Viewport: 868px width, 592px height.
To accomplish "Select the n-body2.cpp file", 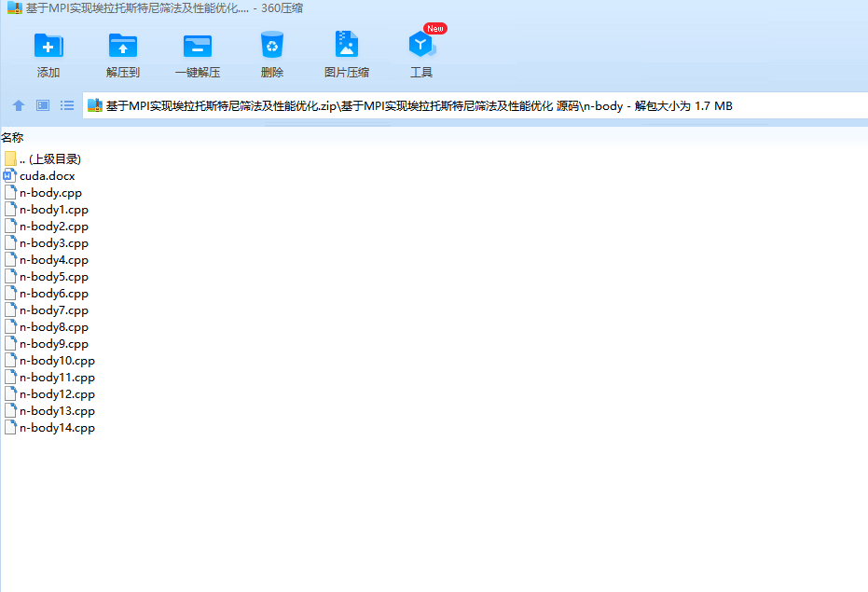I will 47,227.
